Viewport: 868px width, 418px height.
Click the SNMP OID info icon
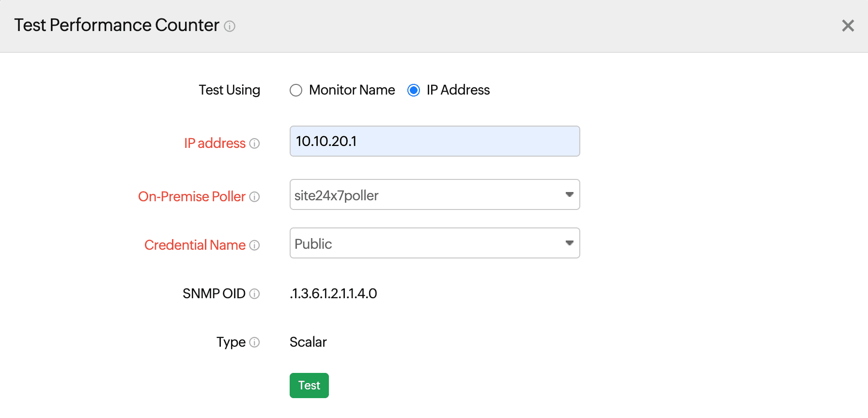(254, 294)
